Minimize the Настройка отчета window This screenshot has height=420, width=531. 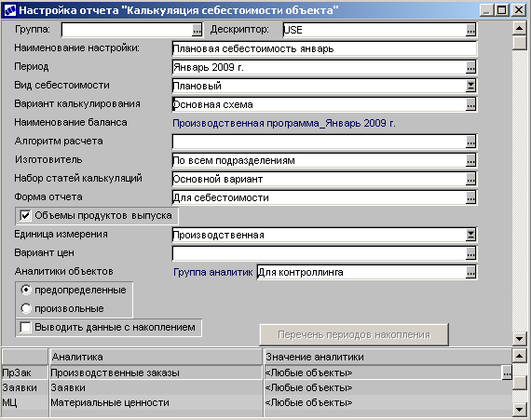(486, 10)
